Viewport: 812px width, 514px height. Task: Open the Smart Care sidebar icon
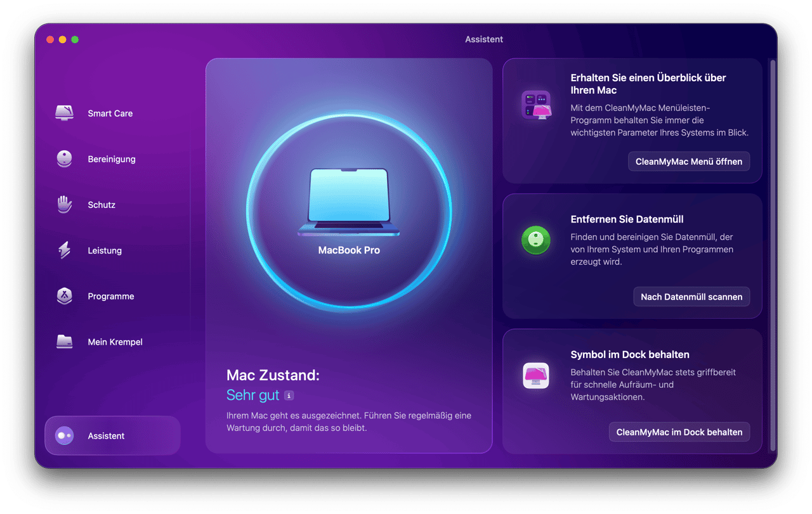coord(65,113)
